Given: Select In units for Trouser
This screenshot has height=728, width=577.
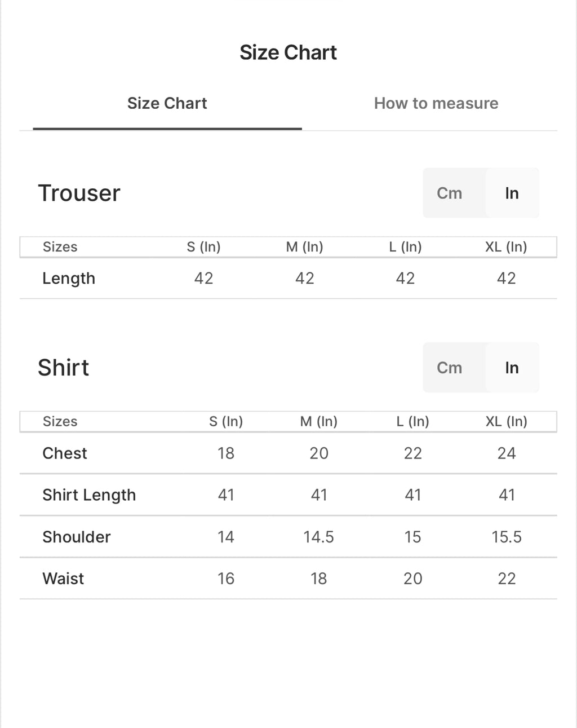Looking at the screenshot, I should (512, 193).
